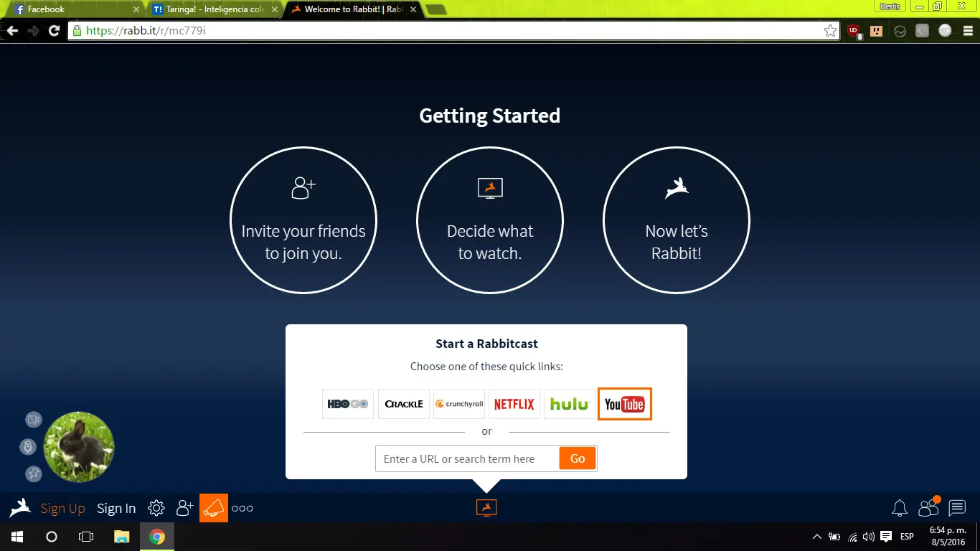Close the Welcome to Rabbit! tab
Viewport: 980px width, 551px height.
(x=413, y=10)
